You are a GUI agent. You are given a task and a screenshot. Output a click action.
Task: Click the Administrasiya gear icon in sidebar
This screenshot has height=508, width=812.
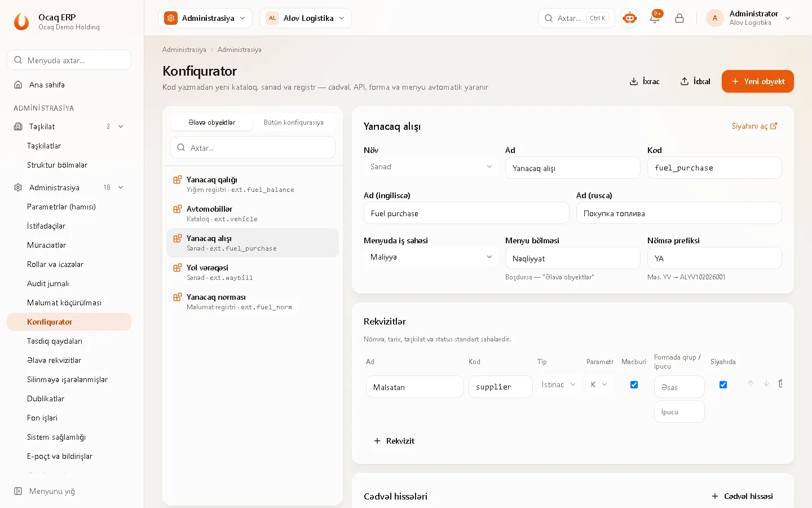coord(18,187)
